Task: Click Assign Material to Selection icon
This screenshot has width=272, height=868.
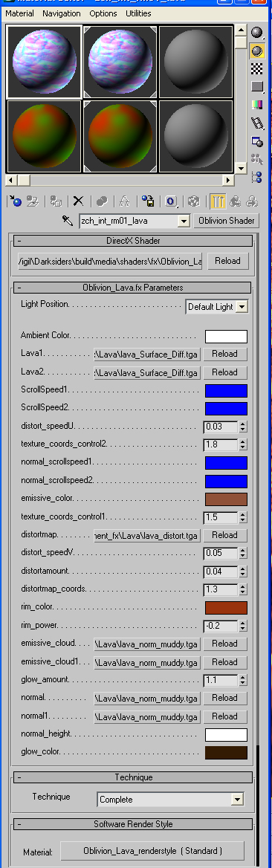Action: tap(56, 201)
